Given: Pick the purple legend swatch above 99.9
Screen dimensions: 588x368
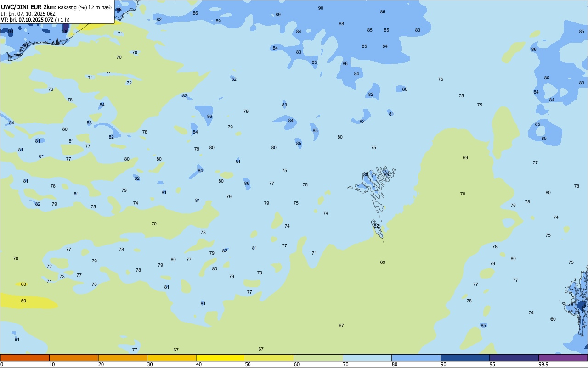Looking at the screenshot, I should [563, 357].
